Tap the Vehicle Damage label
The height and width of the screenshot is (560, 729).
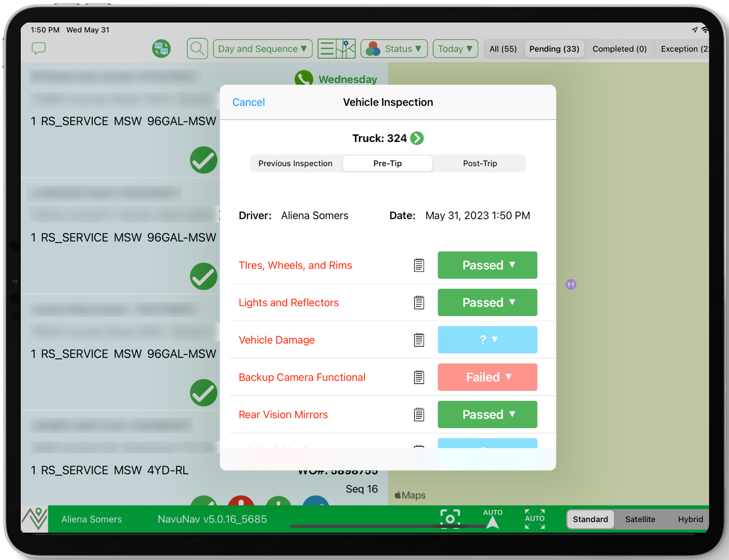(x=277, y=340)
